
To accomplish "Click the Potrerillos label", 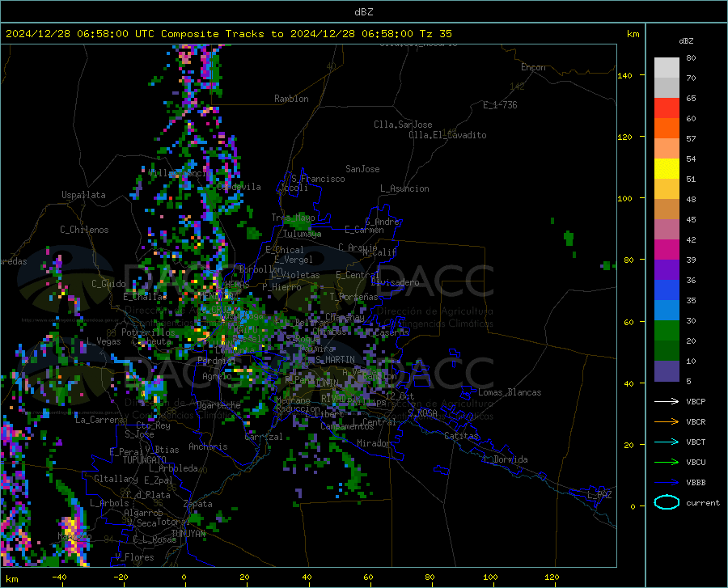I will (148, 332).
